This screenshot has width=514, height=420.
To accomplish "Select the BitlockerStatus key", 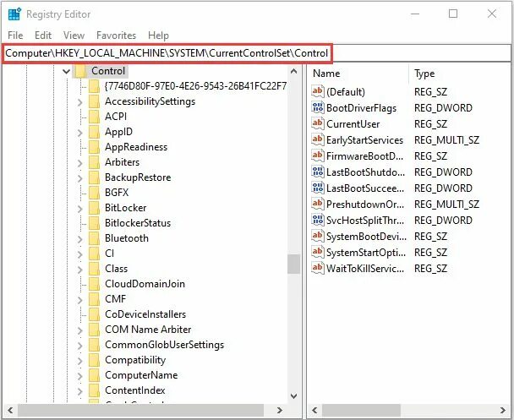I will (138, 223).
